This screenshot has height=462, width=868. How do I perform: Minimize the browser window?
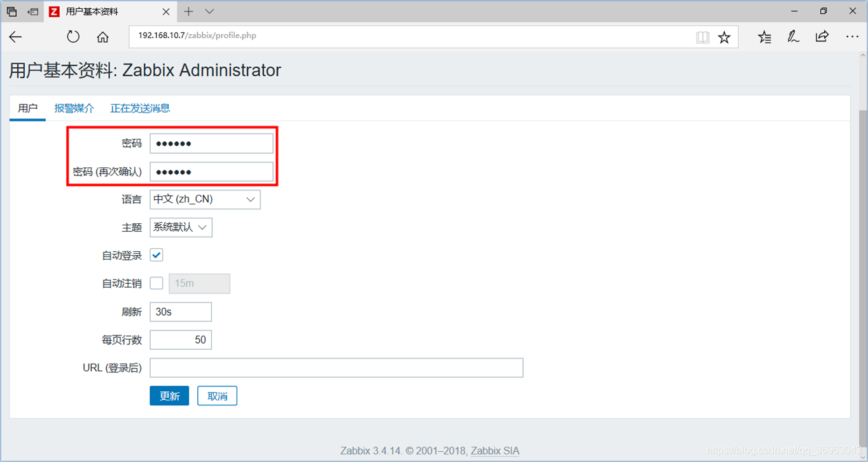tap(795, 11)
